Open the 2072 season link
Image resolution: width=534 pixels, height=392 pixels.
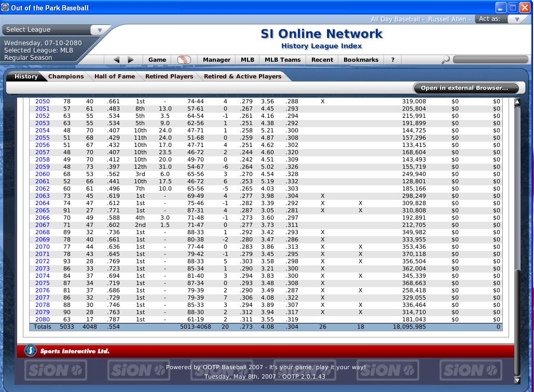[43, 262]
